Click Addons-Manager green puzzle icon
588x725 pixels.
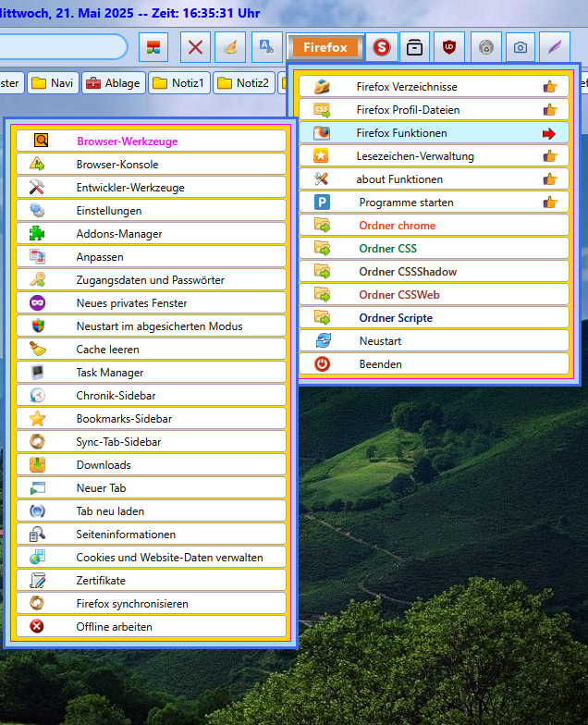click(37, 233)
